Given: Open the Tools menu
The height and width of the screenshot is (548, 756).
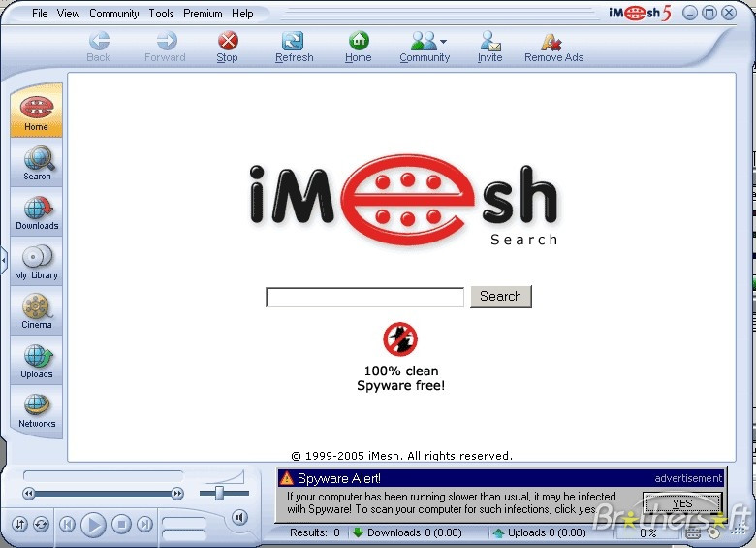Looking at the screenshot, I should 161,14.
